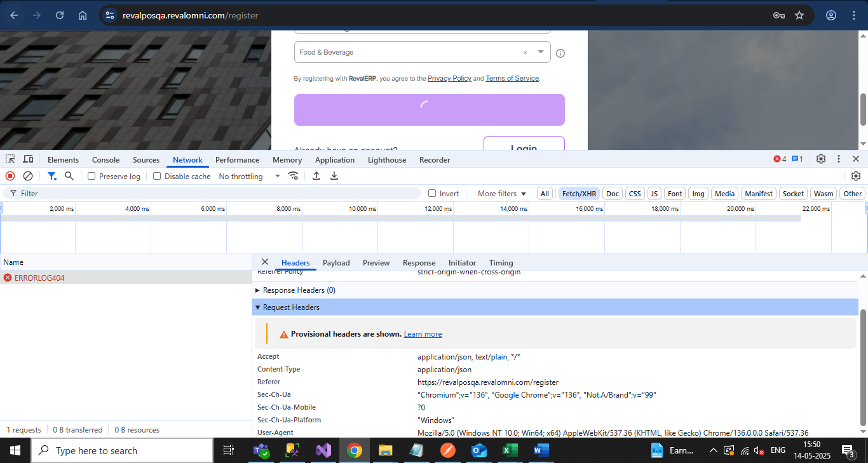
Task: Toggle the network filter funnel icon
Action: click(52, 176)
